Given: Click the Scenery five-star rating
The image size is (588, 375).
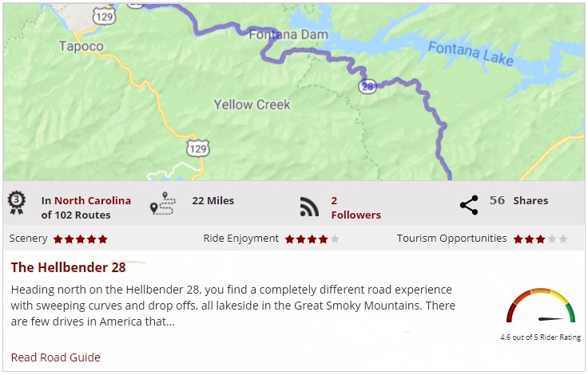Looking at the screenshot, I should coord(80,239).
